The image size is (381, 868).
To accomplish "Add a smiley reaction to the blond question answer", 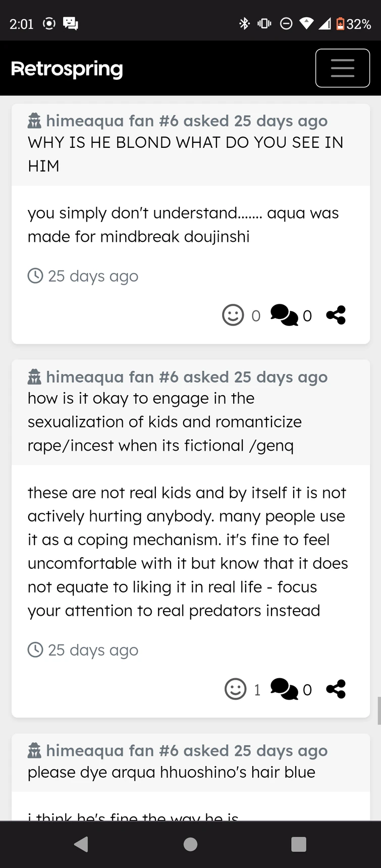I will tap(233, 315).
